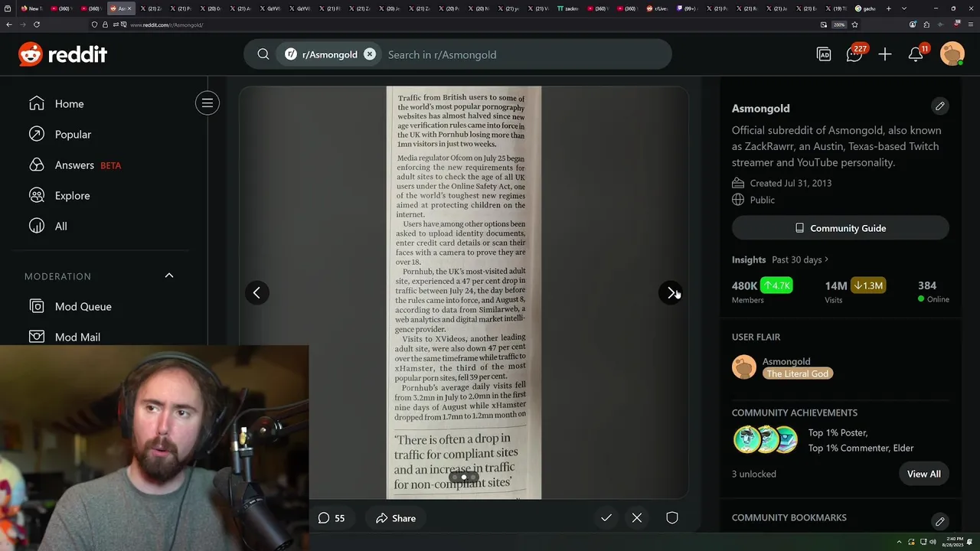Image resolution: width=980 pixels, height=551 pixels.
Task: View All community achievements
Action: [x=924, y=474]
